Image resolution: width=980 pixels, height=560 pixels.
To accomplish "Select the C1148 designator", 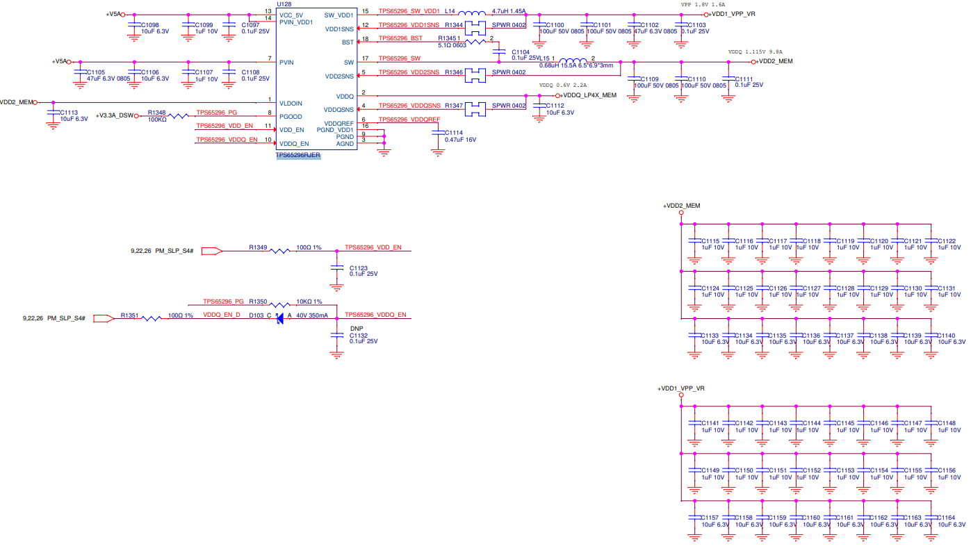I will 947,423.
